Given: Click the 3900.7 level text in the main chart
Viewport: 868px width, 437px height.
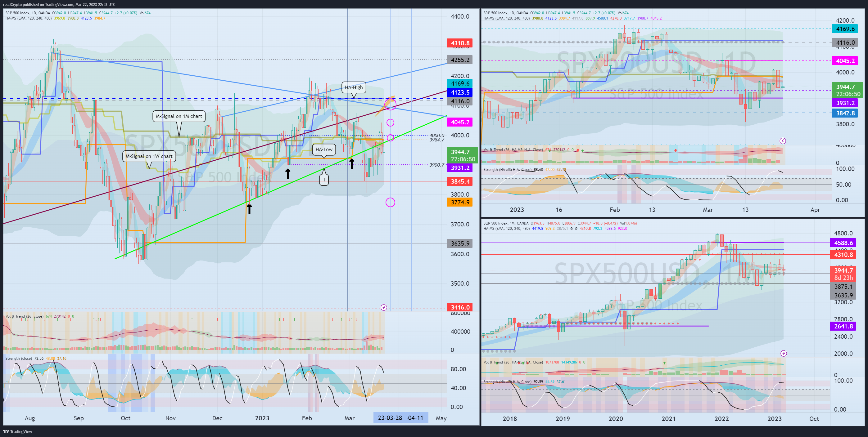Looking at the screenshot, I should [437, 165].
